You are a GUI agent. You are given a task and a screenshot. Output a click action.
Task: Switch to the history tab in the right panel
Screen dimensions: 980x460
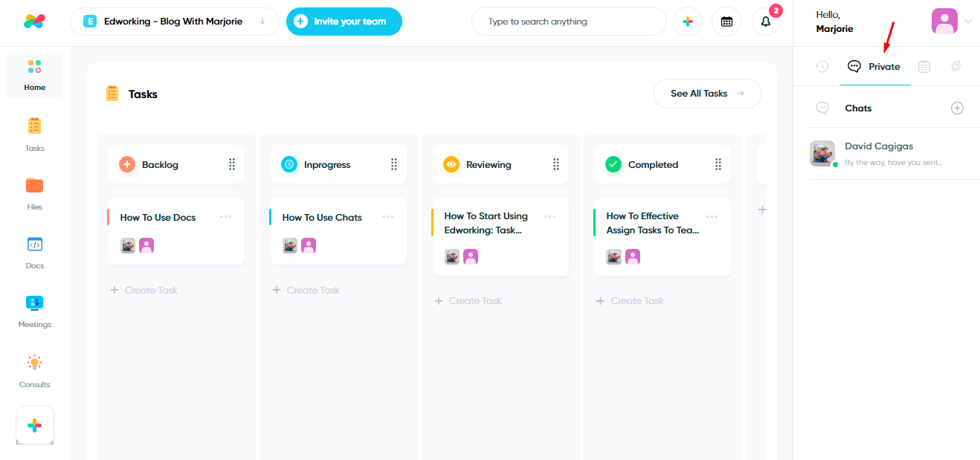pos(822,66)
